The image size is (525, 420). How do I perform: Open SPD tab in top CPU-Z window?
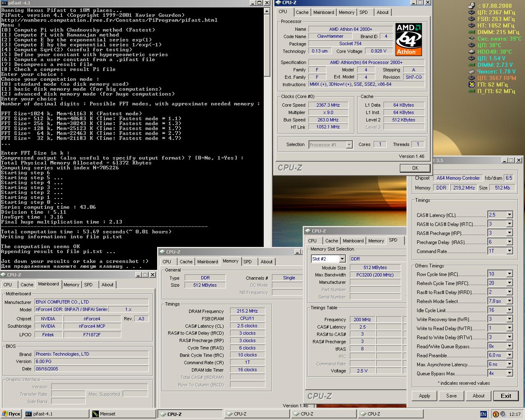pos(364,12)
